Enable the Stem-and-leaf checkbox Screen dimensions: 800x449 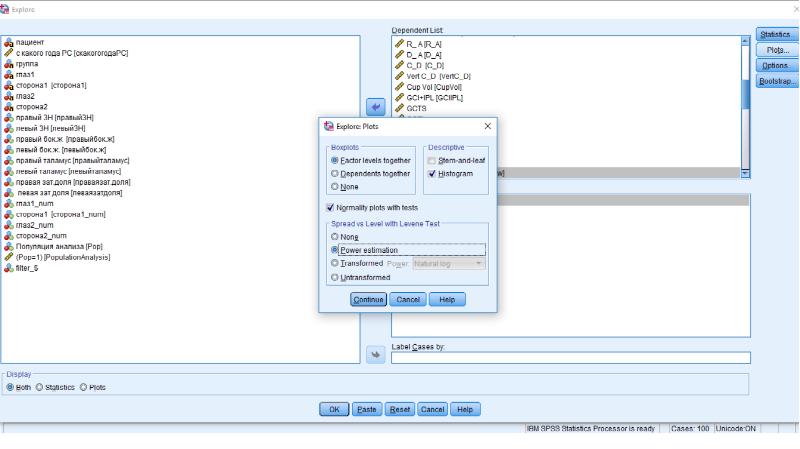[x=432, y=161]
